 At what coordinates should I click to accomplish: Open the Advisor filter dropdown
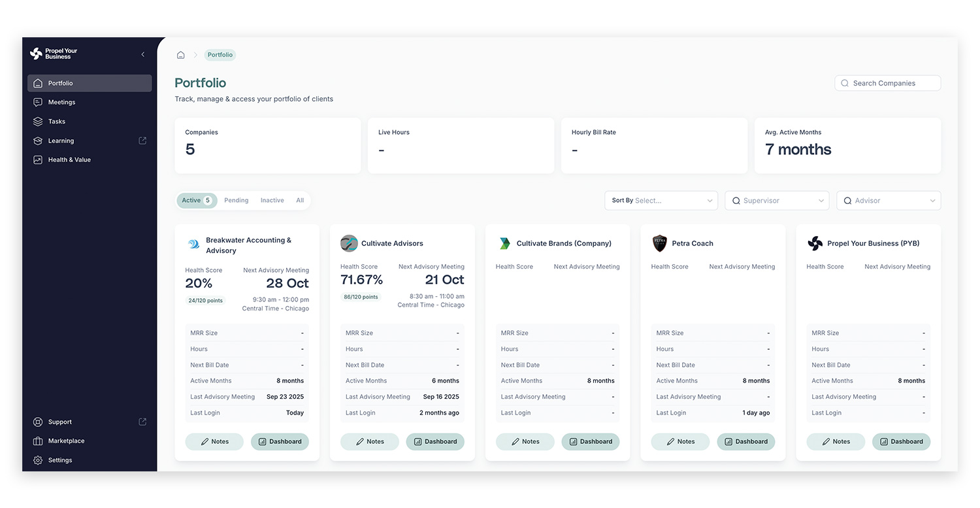click(889, 201)
